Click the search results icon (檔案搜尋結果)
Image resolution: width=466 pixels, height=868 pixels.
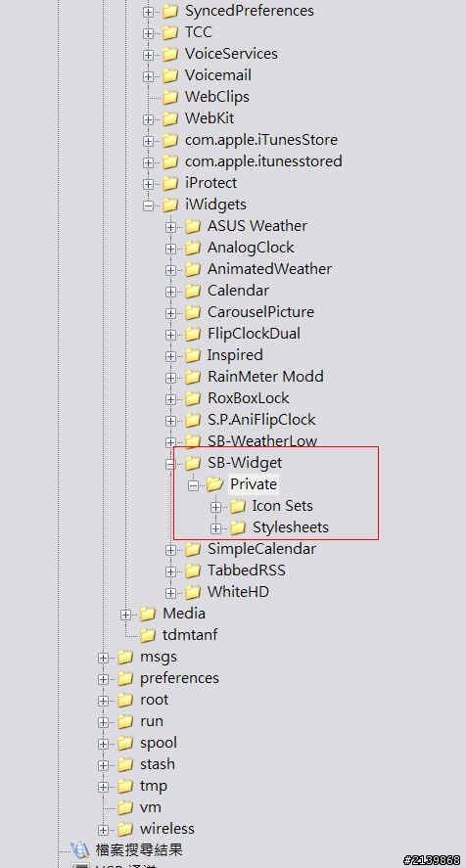(80, 849)
